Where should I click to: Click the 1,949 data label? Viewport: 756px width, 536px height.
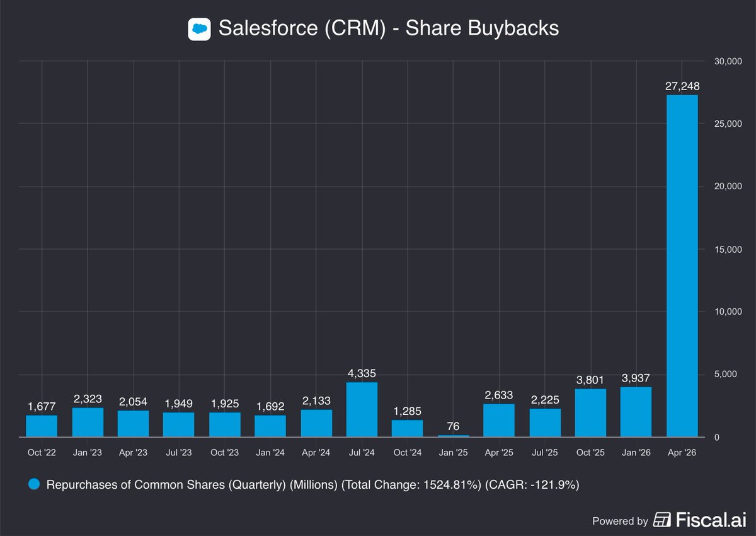click(179, 403)
